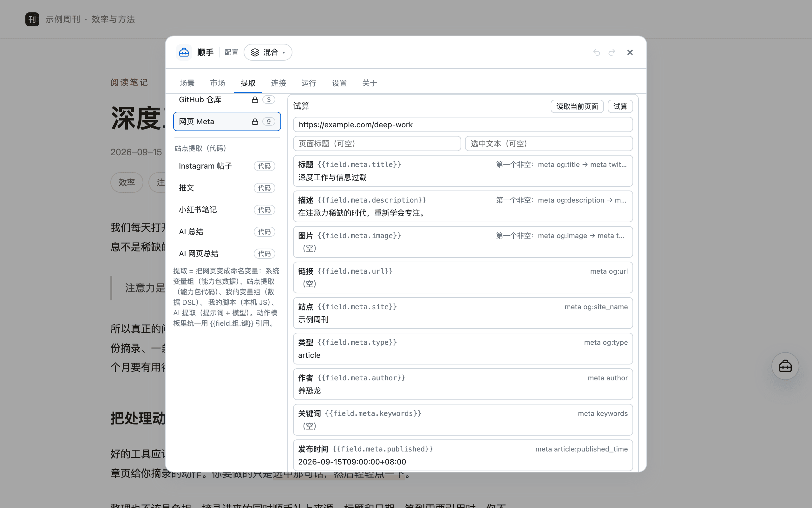Click the 描述 field.meta.description card
The image size is (812, 508).
[463, 207]
